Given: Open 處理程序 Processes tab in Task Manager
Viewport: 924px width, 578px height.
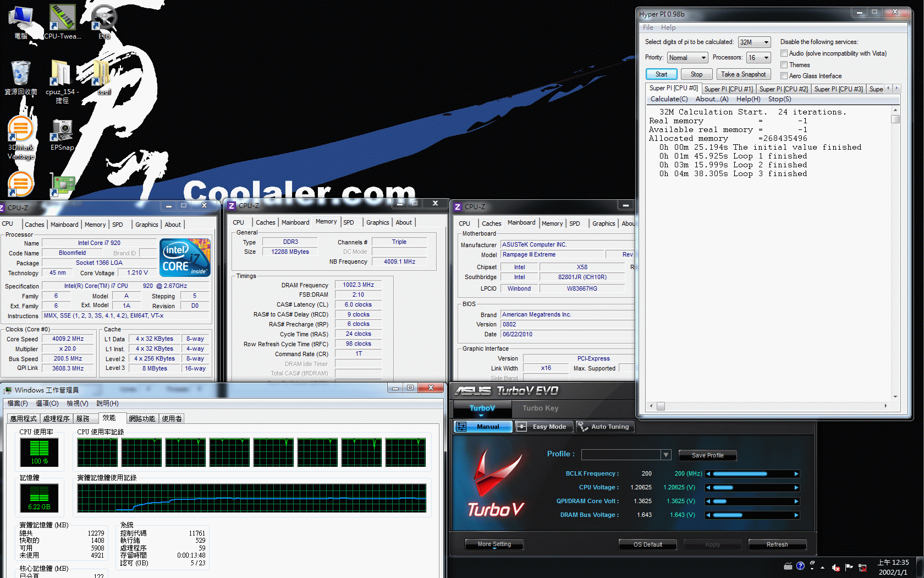Looking at the screenshot, I should pos(56,419).
